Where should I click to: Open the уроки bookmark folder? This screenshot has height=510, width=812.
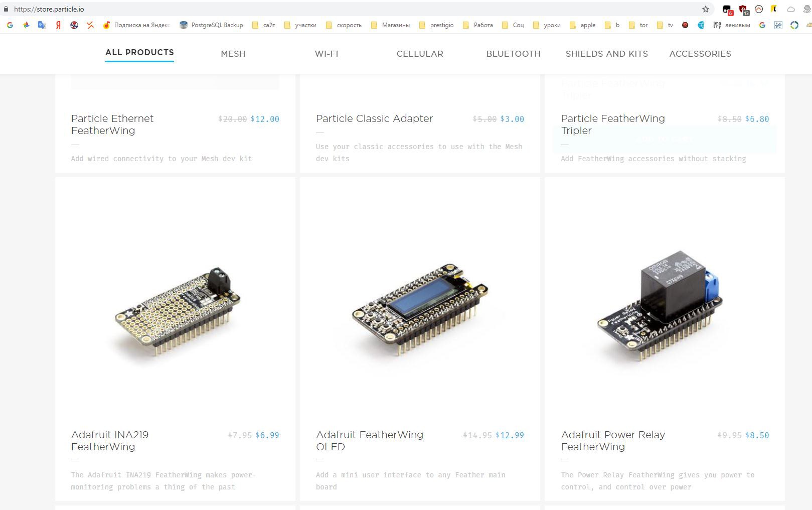coord(547,25)
